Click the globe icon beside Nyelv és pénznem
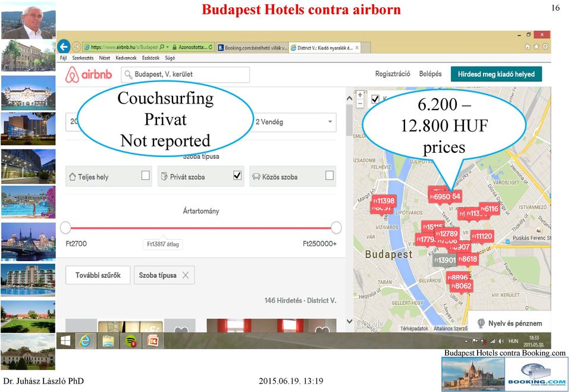Viewport: 571px width, 392px height. (x=481, y=323)
